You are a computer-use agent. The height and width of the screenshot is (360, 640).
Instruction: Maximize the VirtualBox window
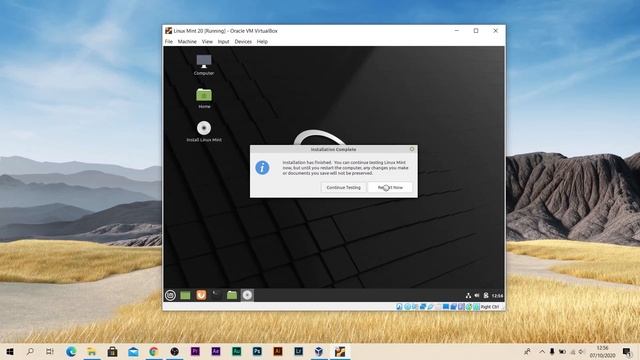tap(476, 31)
